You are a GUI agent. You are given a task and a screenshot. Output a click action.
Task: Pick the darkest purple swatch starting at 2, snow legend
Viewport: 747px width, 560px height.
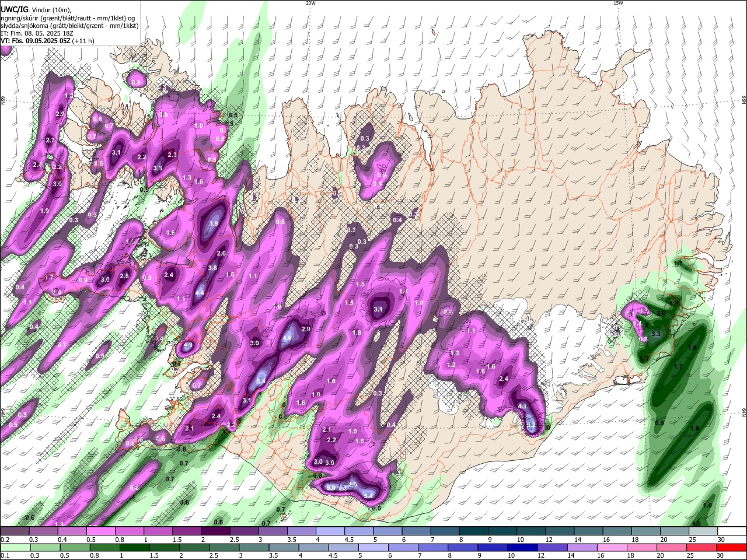click(x=215, y=531)
